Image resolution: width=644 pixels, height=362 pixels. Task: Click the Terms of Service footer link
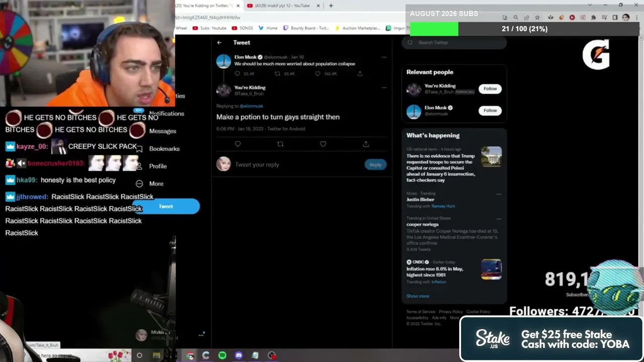pyautogui.click(x=421, y=312)
